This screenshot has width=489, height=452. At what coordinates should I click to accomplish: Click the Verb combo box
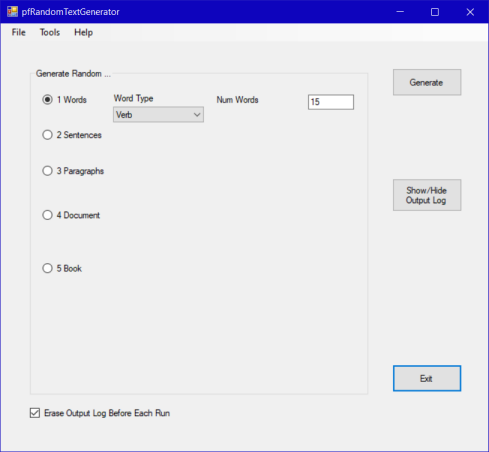(158, 115)
